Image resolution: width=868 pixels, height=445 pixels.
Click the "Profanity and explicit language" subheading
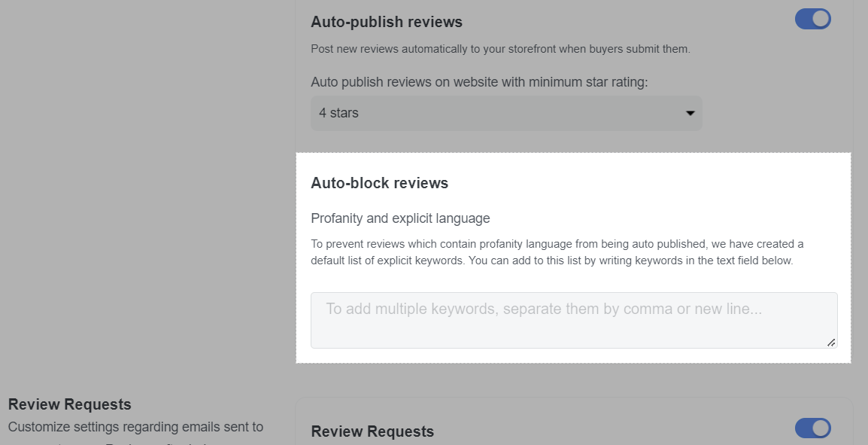[x=400, y=218]
